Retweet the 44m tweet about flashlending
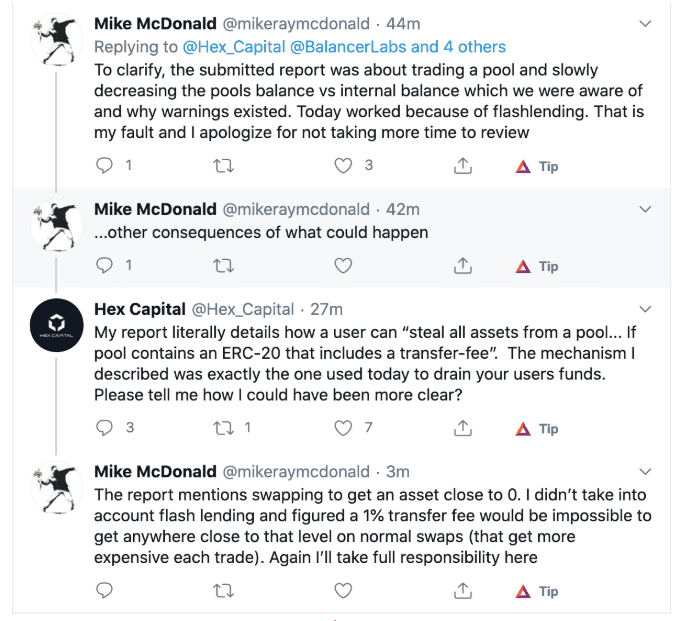The width and height of the screenshot is (691, 621). (223, 166)
